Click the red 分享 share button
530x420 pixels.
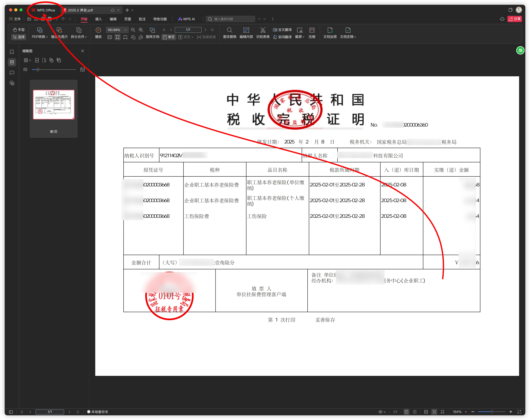[x=515, y=19]
